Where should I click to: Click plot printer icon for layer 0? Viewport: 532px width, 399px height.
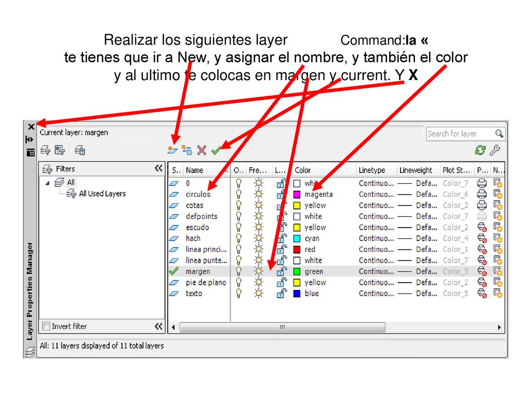(482, 183)
